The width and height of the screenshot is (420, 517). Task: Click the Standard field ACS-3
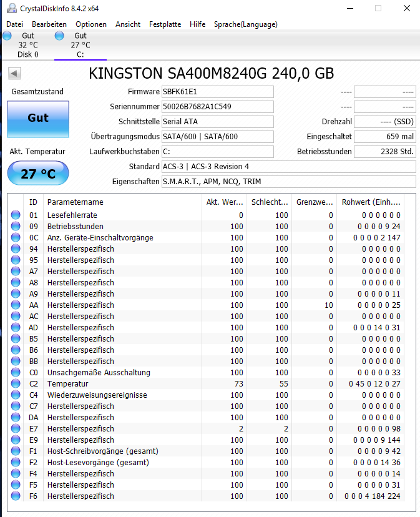tap(289, 167)
